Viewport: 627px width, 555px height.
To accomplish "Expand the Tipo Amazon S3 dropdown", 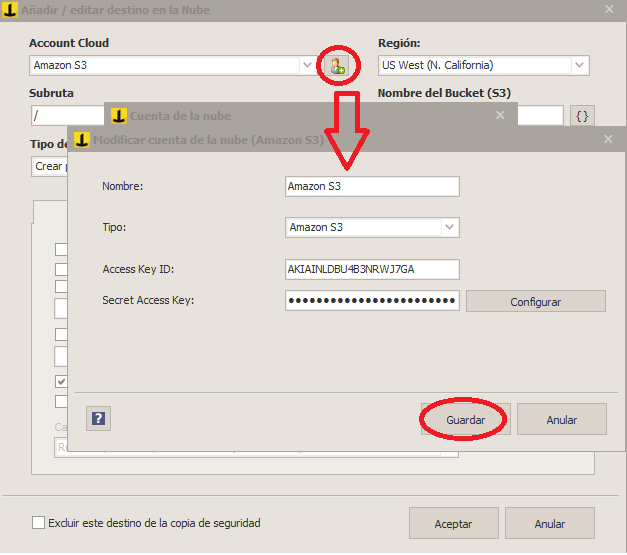I will tap(372, 228).
